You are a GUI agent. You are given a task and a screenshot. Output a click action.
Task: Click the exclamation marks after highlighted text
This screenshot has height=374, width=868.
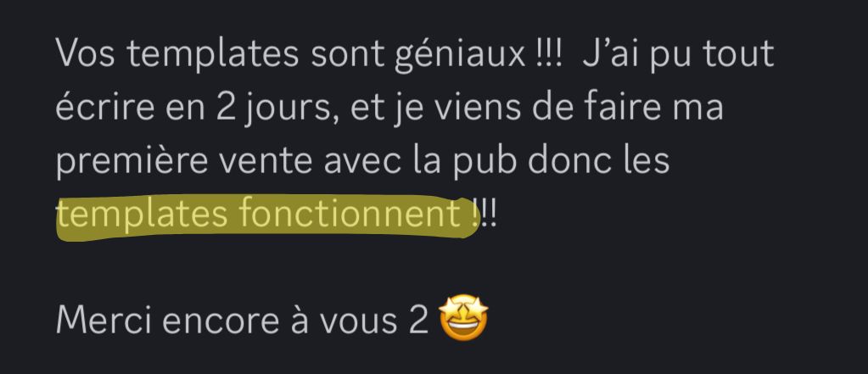tap(485, 215)
